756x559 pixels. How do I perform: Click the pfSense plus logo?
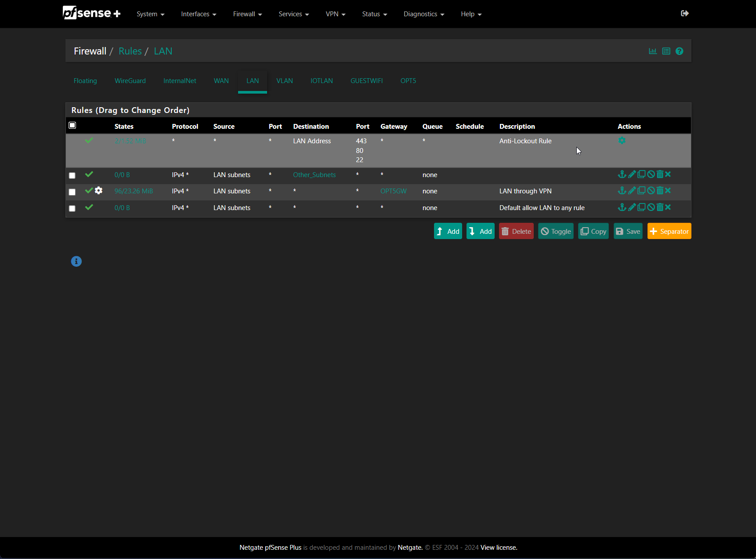pos(91,13)
